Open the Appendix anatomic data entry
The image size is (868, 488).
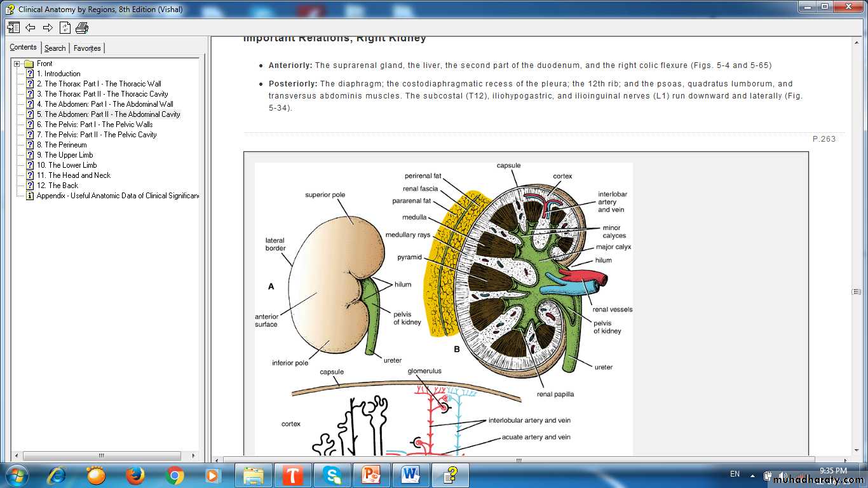118,196
